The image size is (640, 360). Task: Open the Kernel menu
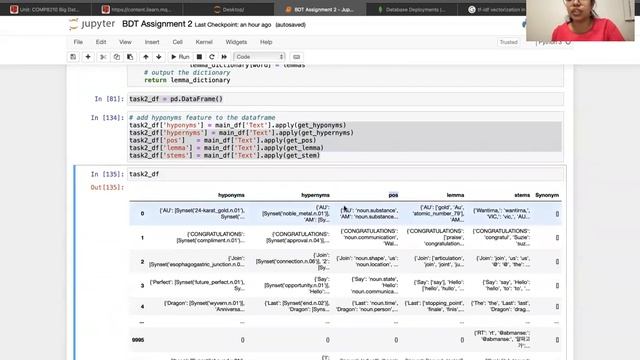204,42
